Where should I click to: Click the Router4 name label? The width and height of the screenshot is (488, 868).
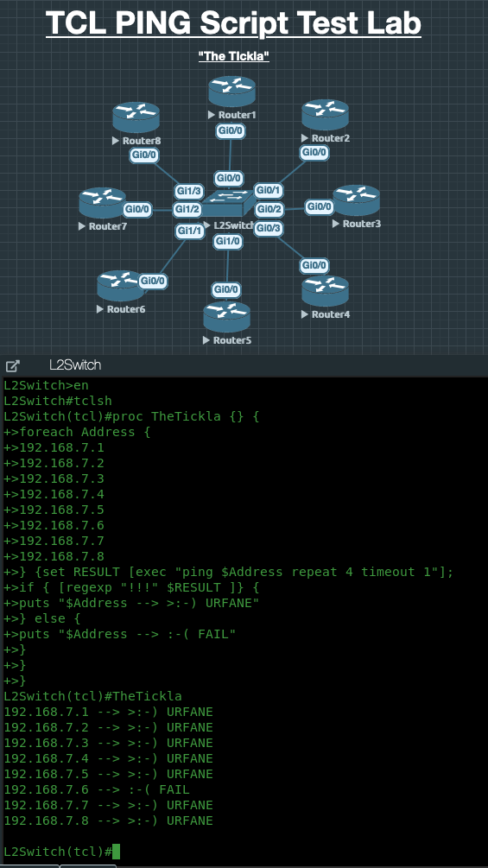pos(331,314)
